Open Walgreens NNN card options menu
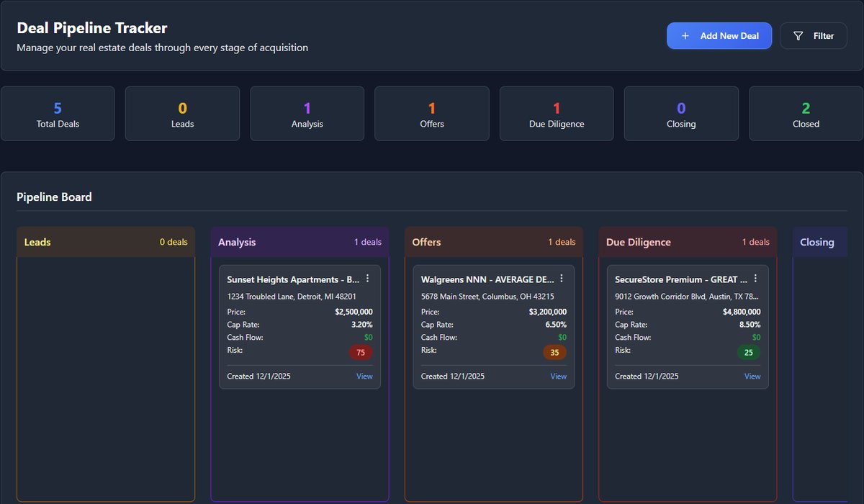 tap(562, 279)
